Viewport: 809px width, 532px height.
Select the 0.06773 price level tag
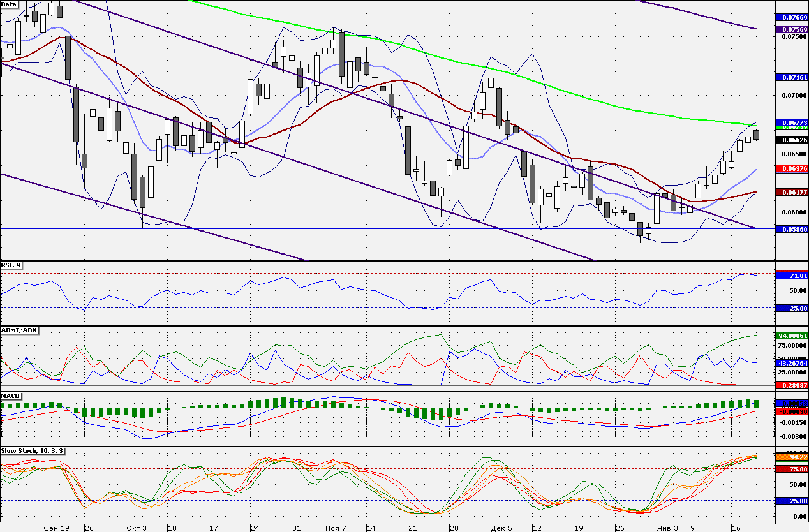(x=791, y=122)
